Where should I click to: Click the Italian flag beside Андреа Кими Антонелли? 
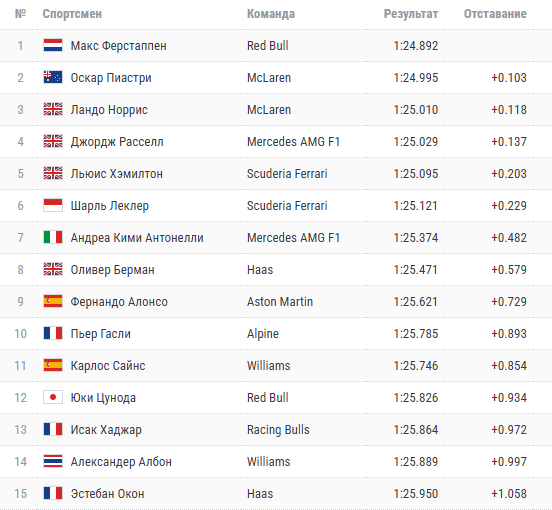53,238
